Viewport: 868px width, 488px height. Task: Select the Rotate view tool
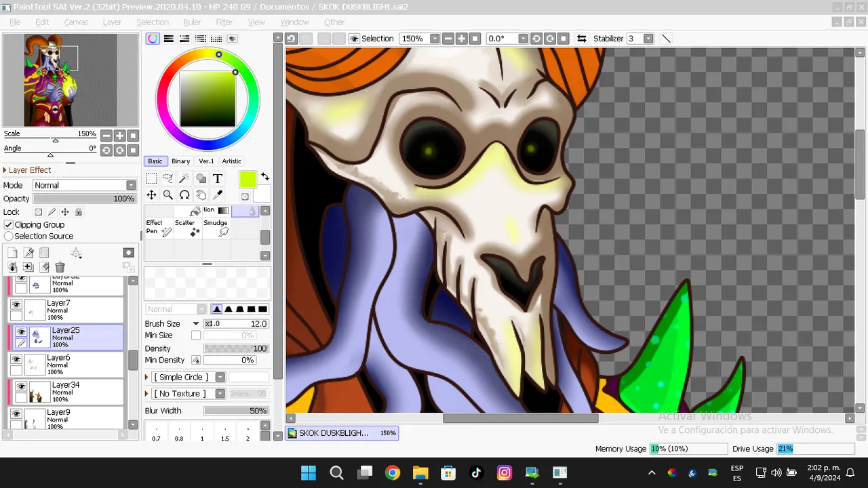pyautogui.click(x=184, y=195)
